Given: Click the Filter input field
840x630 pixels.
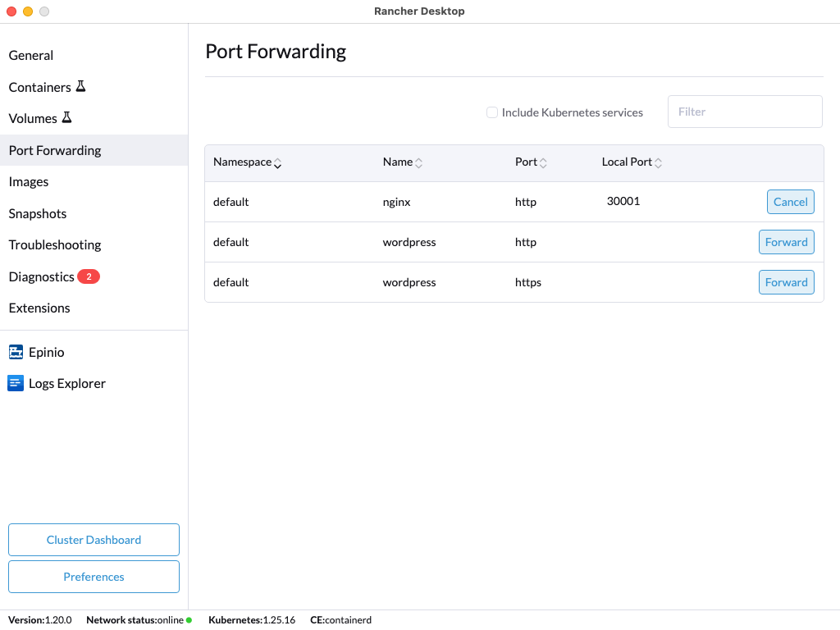Looking at the screenshot, I should click(745, 112).
